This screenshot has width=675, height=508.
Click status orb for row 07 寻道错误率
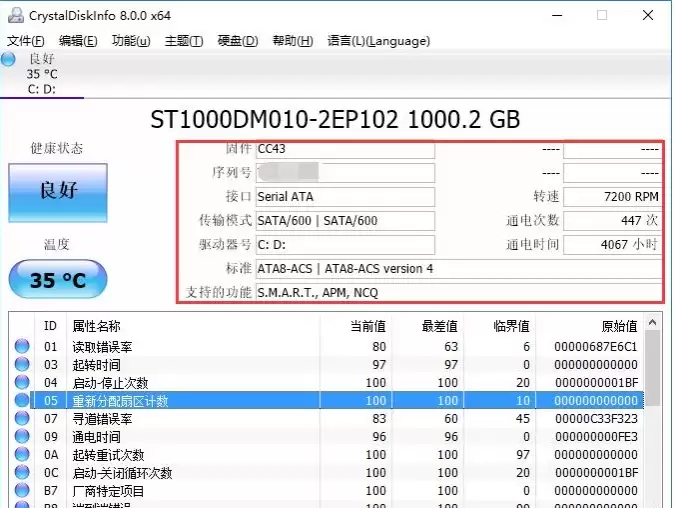(22, 418)
